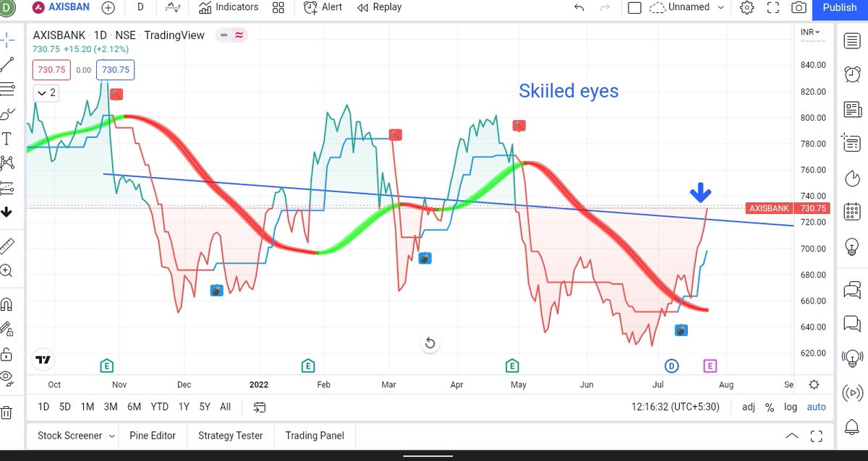Redo action arrow
868x461 pixels.
click(605, 8)
